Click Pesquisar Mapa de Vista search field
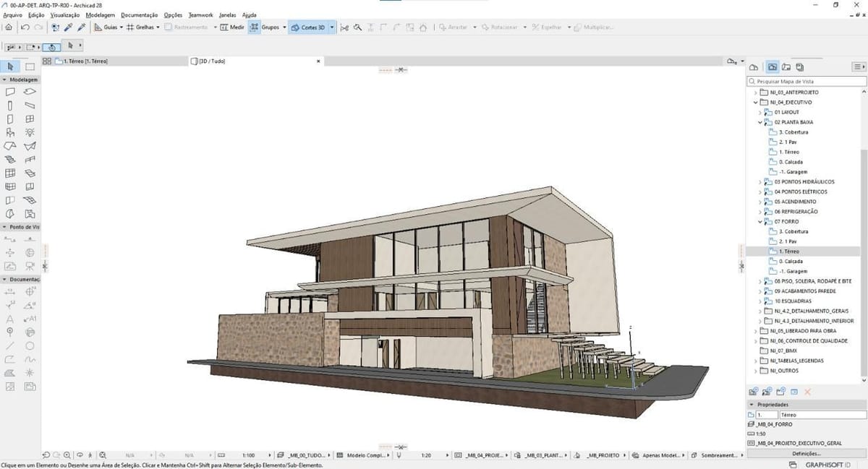This screenshot has height=469, width=868. 806,82
